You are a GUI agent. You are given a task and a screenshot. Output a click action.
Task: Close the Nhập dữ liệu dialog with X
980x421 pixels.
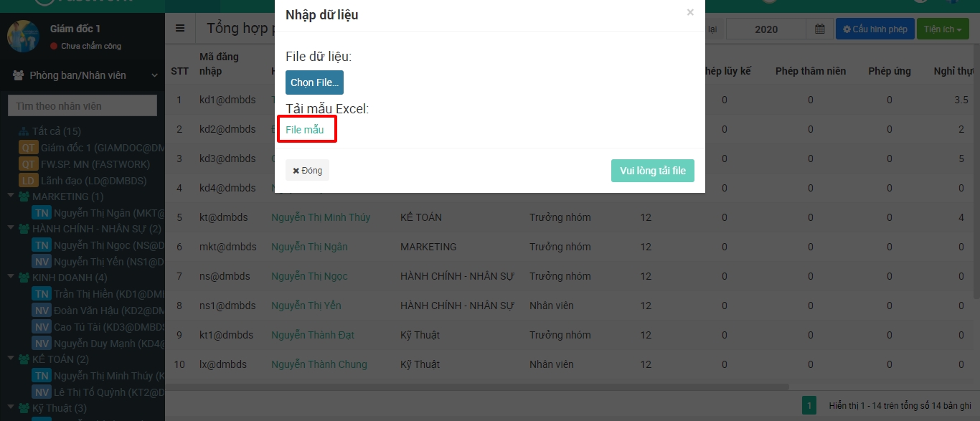tap(690, 12)
